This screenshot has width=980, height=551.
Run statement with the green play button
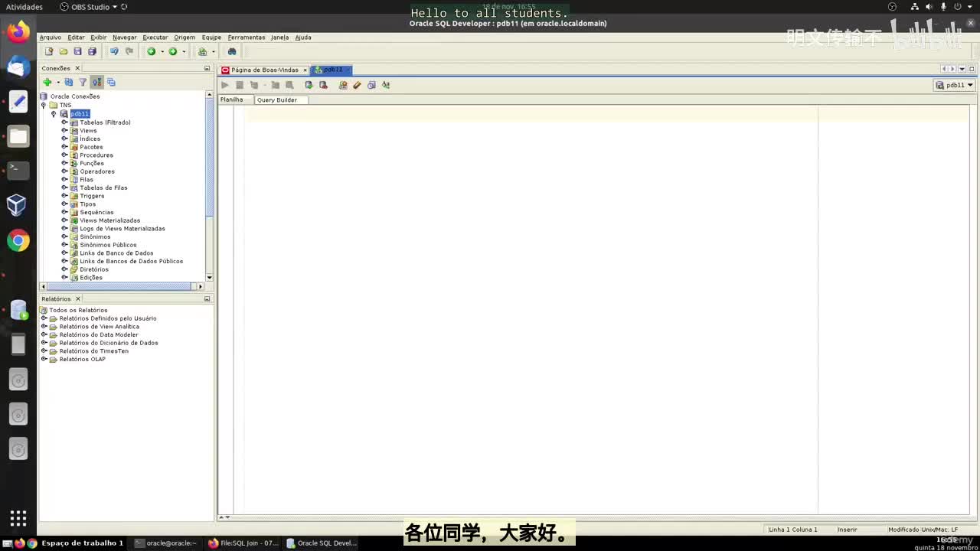[224, 85]
